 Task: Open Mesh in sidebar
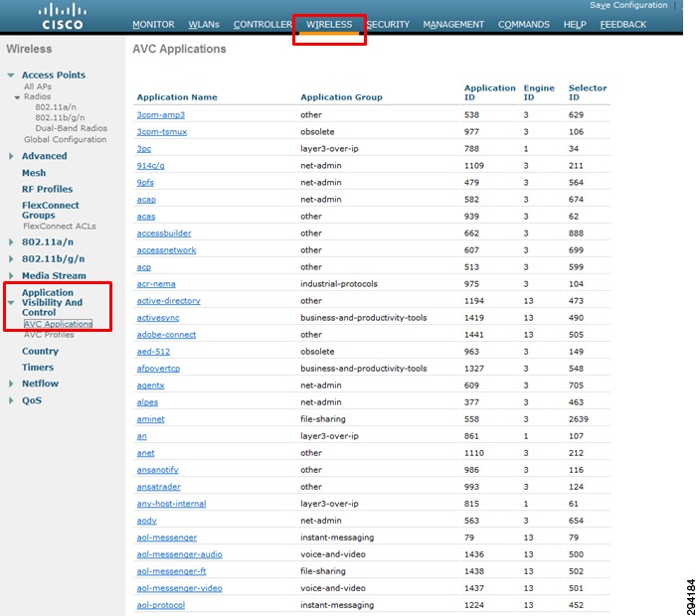click(x=34, y=173)
